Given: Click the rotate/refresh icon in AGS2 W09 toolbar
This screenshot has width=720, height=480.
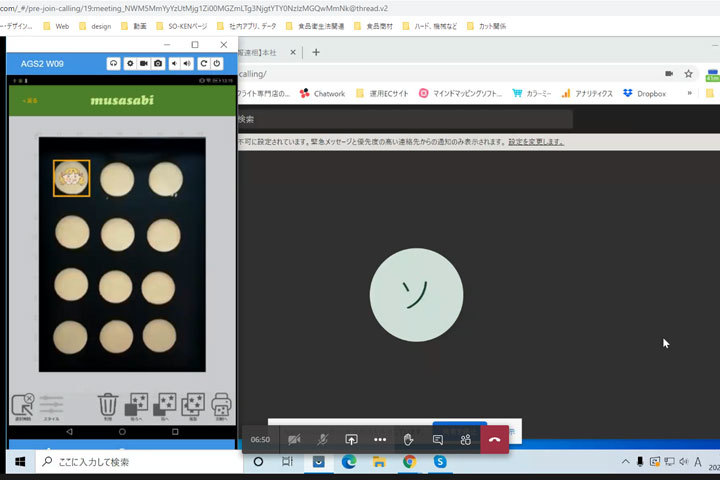Looking at the screenshot, I should [x=203, y=63].
